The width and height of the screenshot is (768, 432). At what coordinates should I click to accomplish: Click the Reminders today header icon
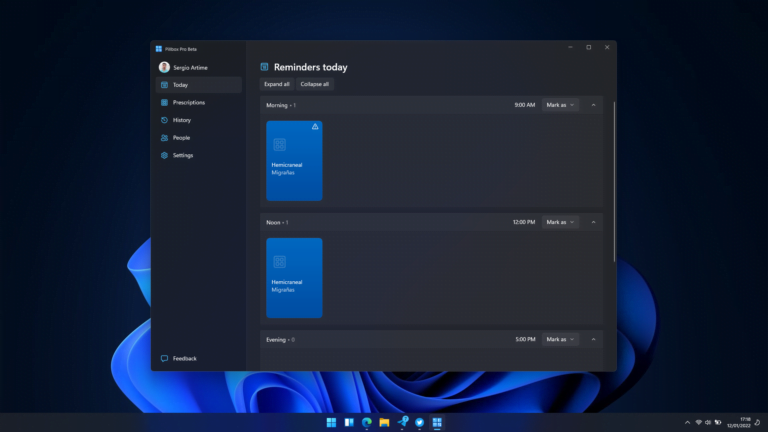point(264,67)
